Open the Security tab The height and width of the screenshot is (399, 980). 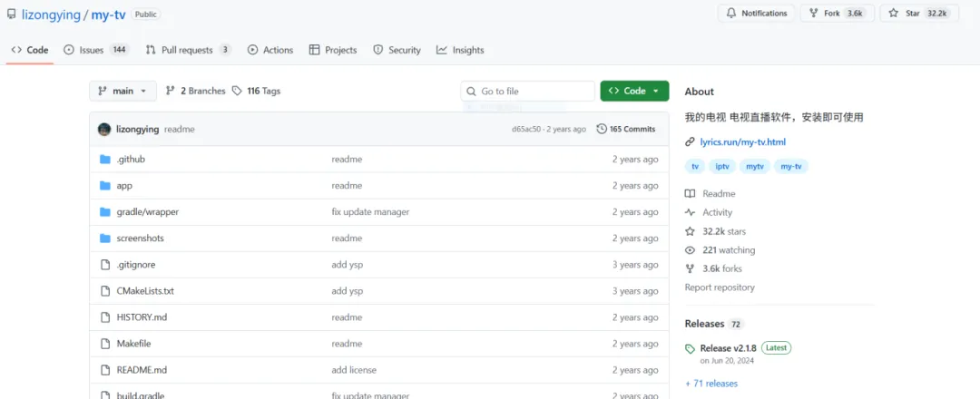point(397,50)
